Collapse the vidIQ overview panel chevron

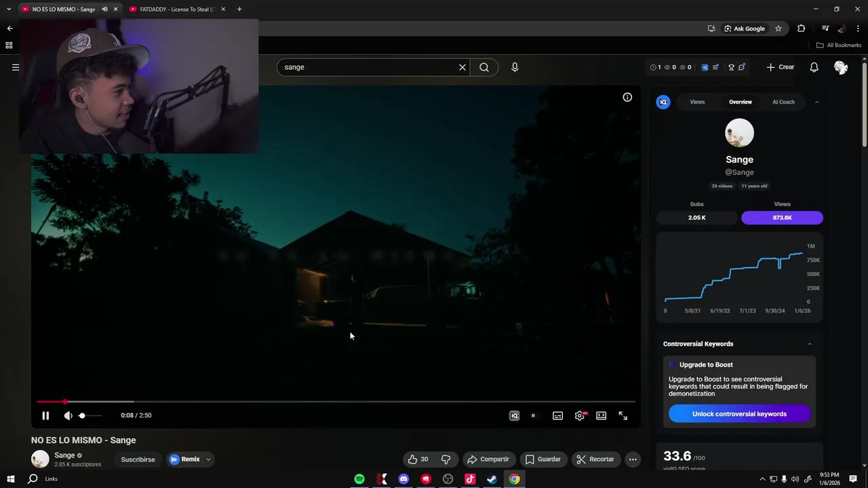click(816, 102)
